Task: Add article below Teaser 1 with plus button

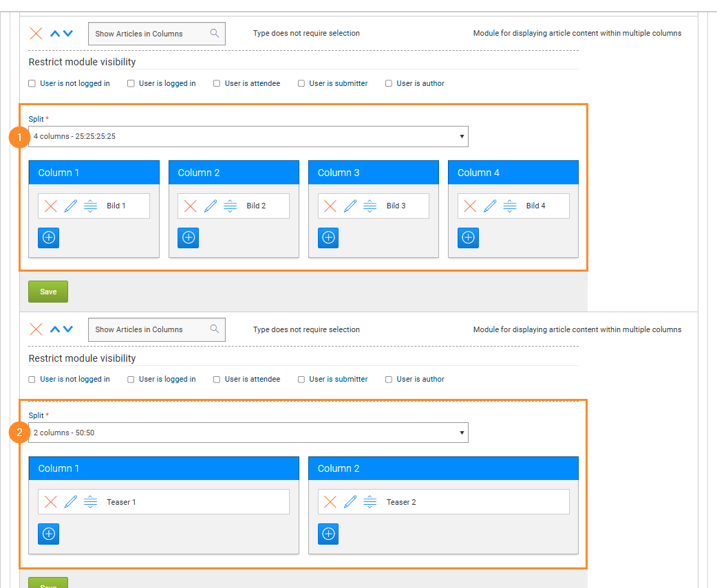Action: tap(48, 534)
